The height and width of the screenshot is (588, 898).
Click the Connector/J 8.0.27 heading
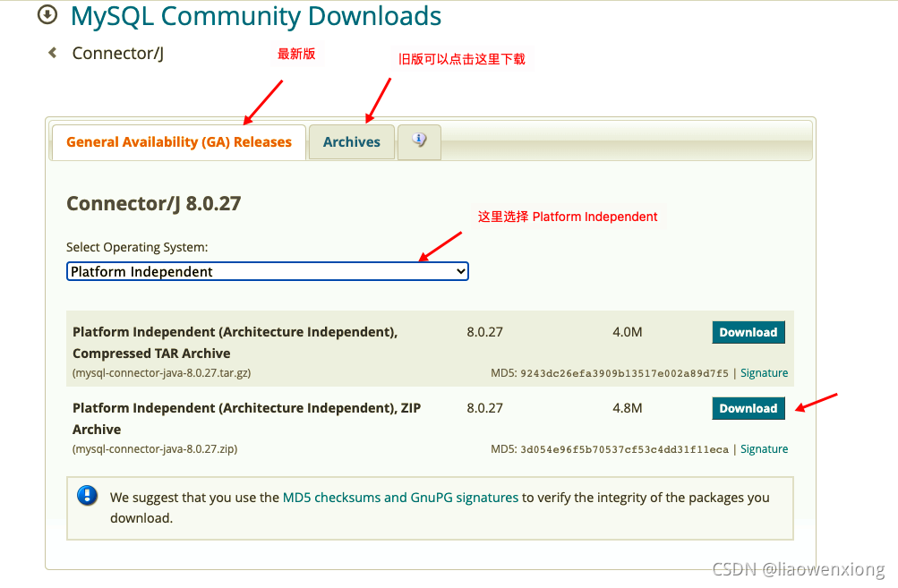tap(153, 203)
